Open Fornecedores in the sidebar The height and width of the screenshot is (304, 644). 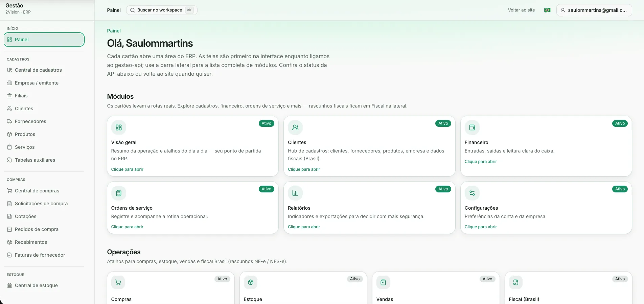coord(44,121)
